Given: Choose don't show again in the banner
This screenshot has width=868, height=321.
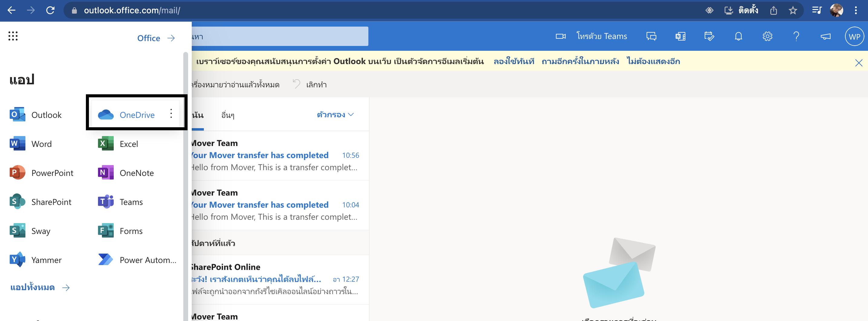Looking at the screenshot, I should (x=653, y=61).
